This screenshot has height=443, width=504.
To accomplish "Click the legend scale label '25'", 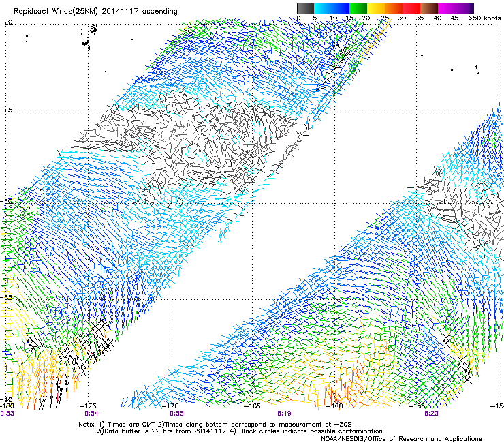I will (x=385, y=18).
